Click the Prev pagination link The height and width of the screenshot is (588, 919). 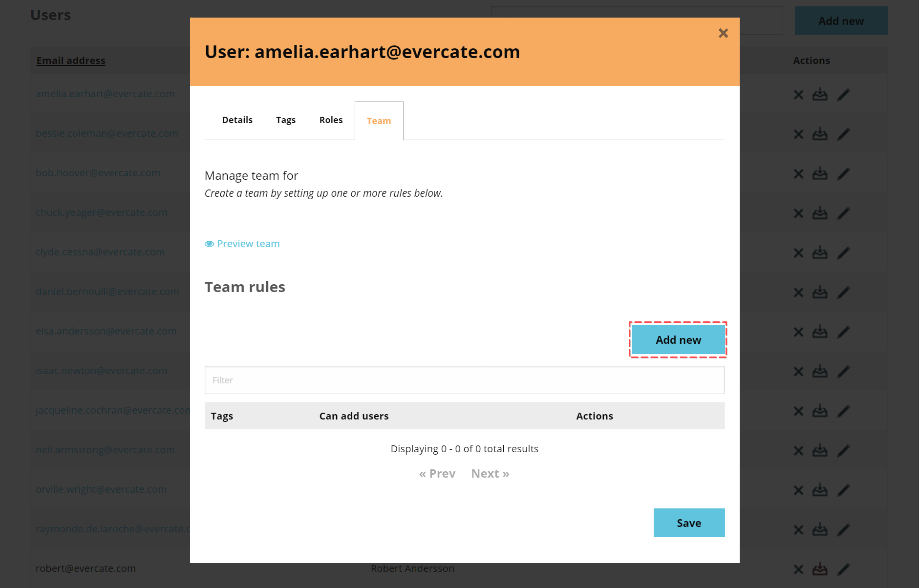437,473
